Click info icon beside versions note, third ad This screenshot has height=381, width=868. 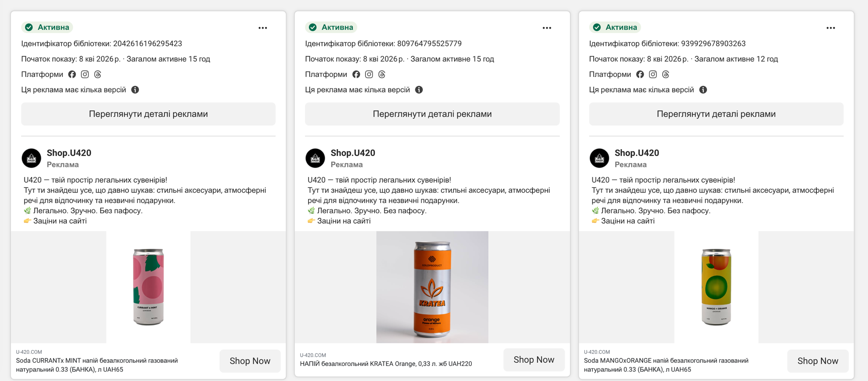pos(703,90)
